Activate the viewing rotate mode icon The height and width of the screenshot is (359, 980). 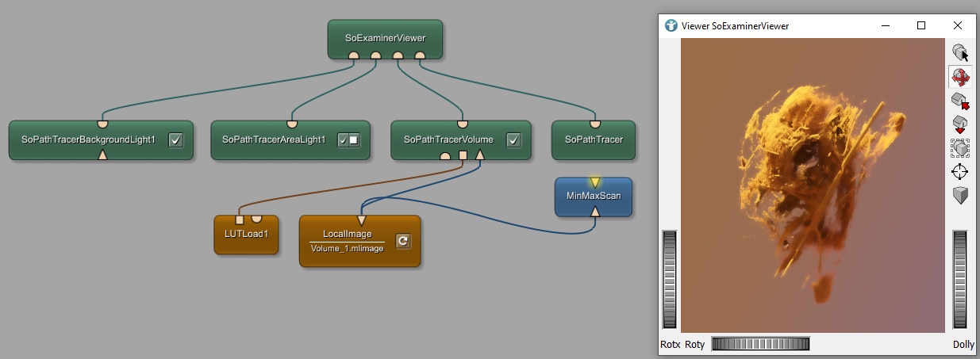click(x=960, y=77)
